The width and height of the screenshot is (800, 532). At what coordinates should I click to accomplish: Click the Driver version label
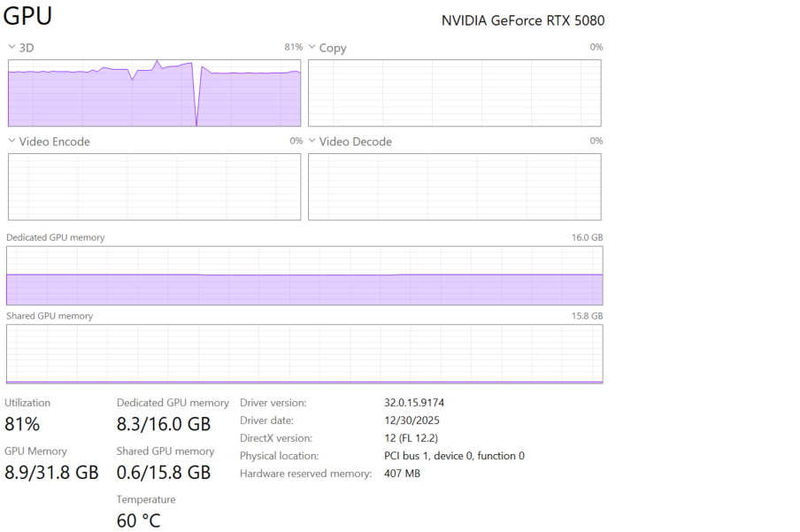[273, 403]
